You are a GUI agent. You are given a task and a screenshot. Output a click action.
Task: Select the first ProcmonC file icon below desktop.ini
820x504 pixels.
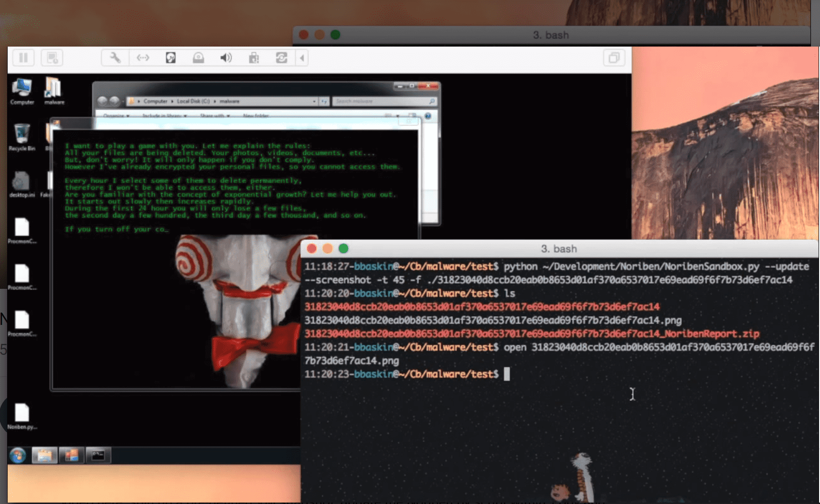[22, 231]
